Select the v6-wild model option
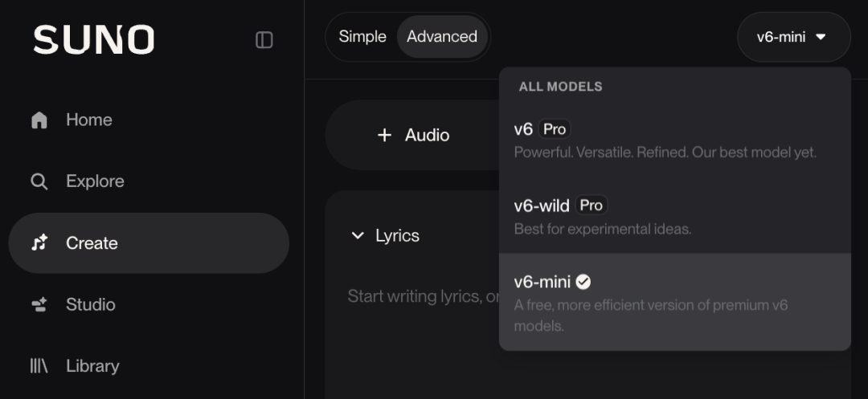This screenshot has height=399, width=868. [x=674, y=215]
